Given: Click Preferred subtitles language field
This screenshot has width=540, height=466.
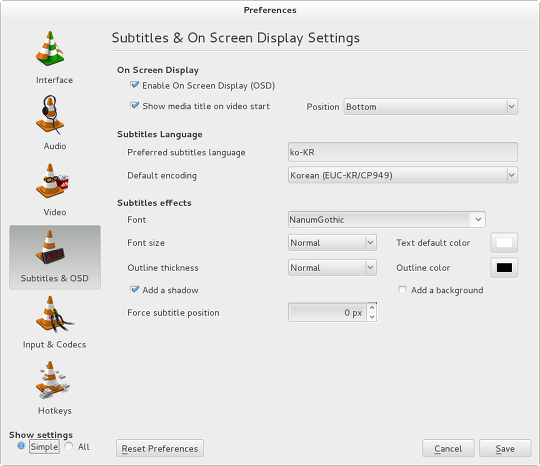Looking at the screenshot, I should pyautogui.click(x=403, y=152).
